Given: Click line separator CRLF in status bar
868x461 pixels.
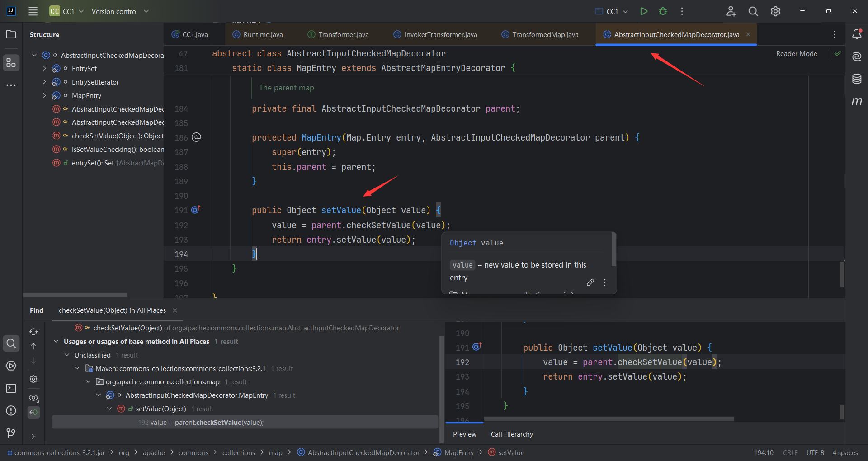Looking at the screenshot, I should (x=790, y=453).
